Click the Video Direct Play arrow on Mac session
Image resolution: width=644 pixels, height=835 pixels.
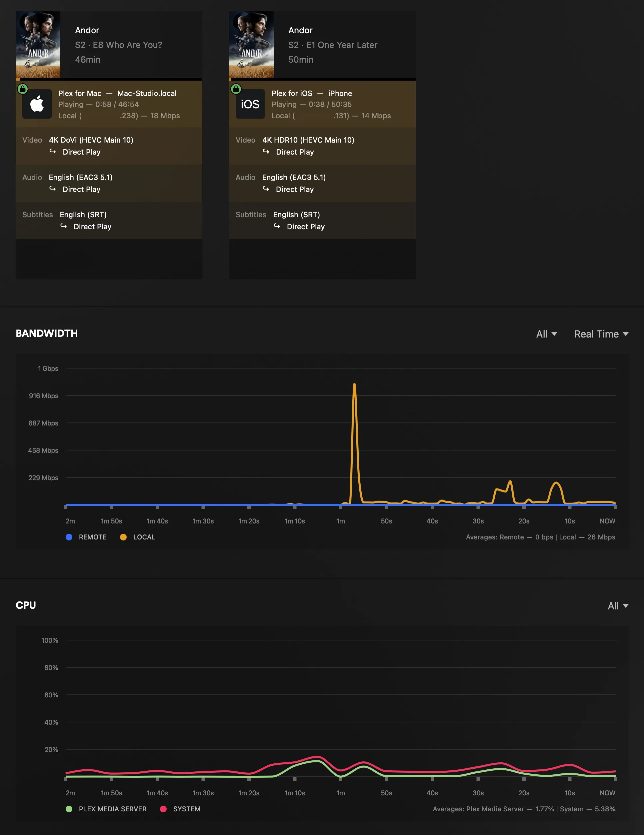tap(53, 151)
